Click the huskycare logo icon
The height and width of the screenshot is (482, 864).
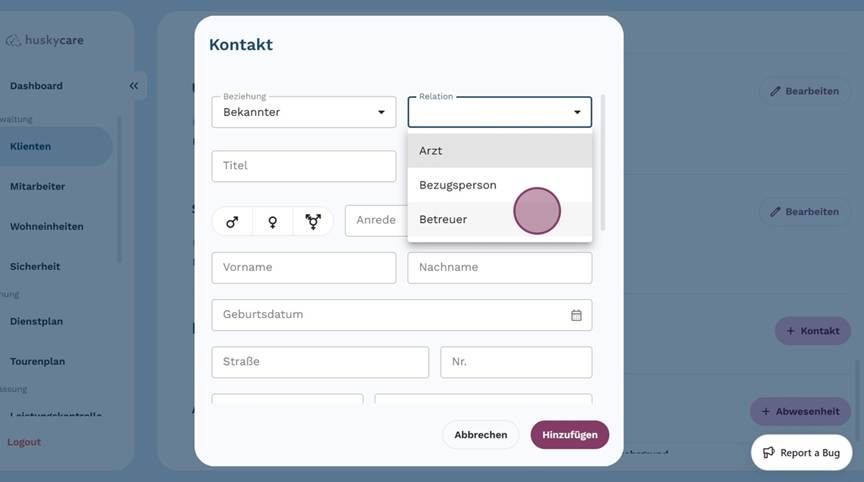(13, 40)
